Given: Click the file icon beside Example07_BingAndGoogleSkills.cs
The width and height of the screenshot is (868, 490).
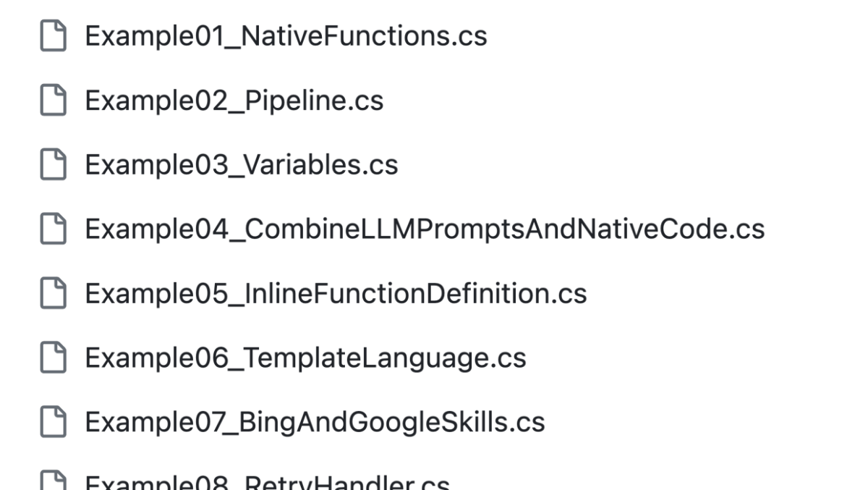Looking at the screenshot, I should click(51, 421).
